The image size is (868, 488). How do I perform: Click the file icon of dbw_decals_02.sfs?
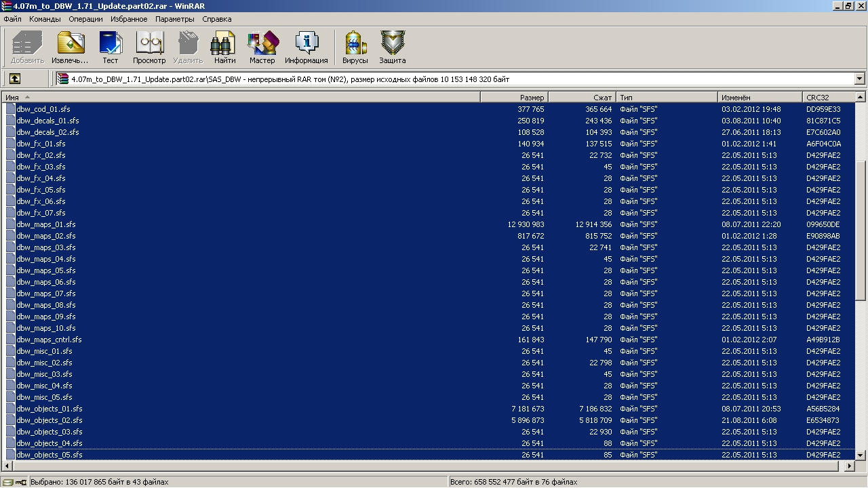point(11,132)
